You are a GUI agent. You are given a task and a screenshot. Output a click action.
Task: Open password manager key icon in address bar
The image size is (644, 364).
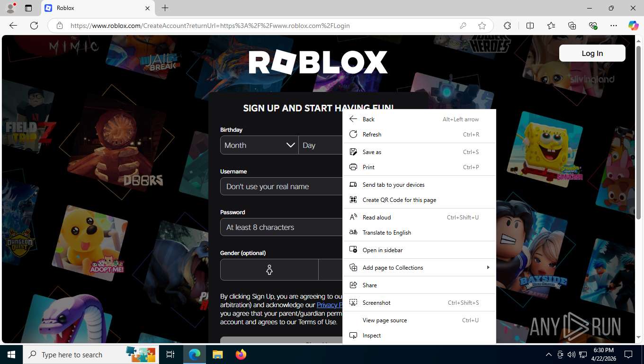[463, 26]
